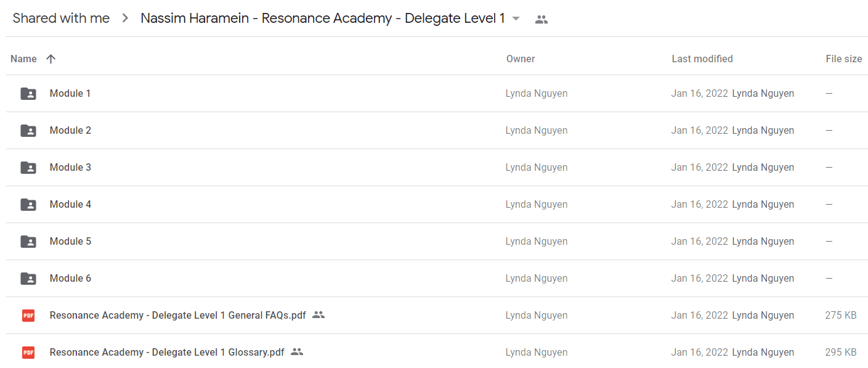The width and height of the screenshot is (868, 368).
Task: Click owner Lynda Nguyen in Module 3 row
Action: [537, 168]
